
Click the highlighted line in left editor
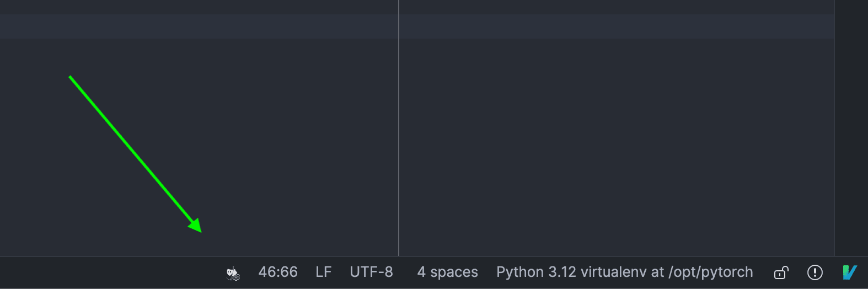click(199, 26)
